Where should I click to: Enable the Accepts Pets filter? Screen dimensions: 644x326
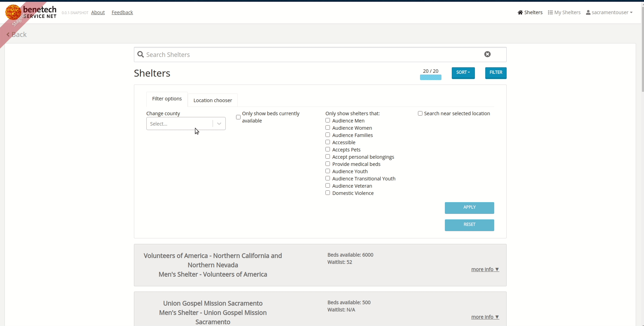point(328,149)
